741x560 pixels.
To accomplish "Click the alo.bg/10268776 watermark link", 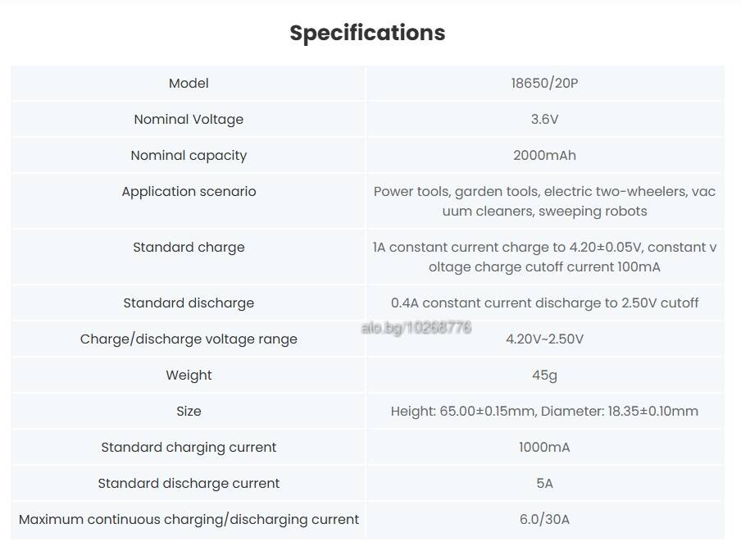I will (x=416, y=327).
